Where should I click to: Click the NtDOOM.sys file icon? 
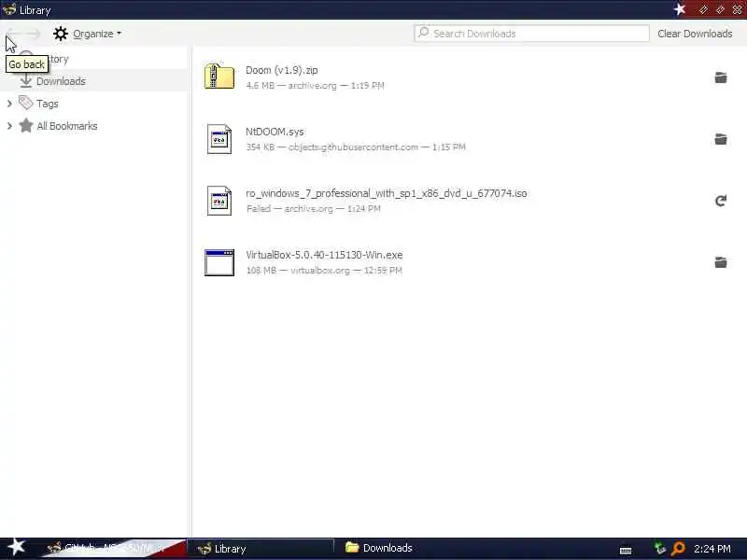coord(219,138)
